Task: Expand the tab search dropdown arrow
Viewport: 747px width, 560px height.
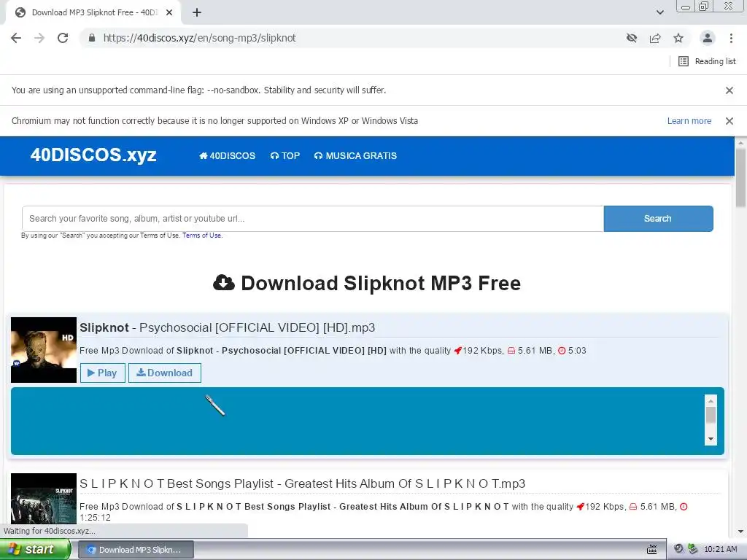Action: [x=659, y=12]
